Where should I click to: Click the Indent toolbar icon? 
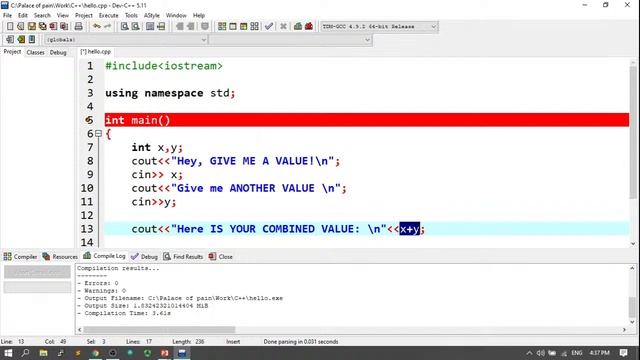[180, 27]
